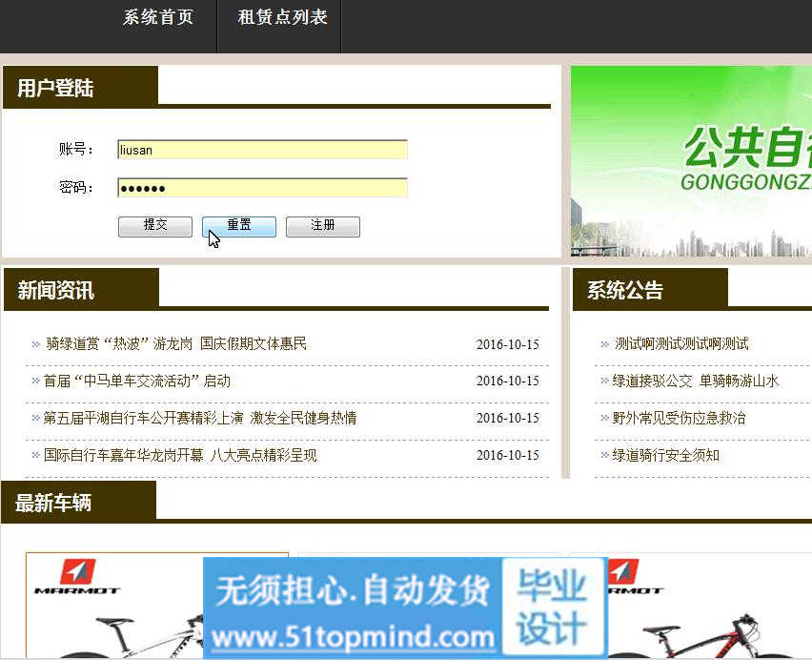Click the 账号 input field containing liusan
Image resolution: width=812 pixels, height=660 pixels.
pos(262,150)
